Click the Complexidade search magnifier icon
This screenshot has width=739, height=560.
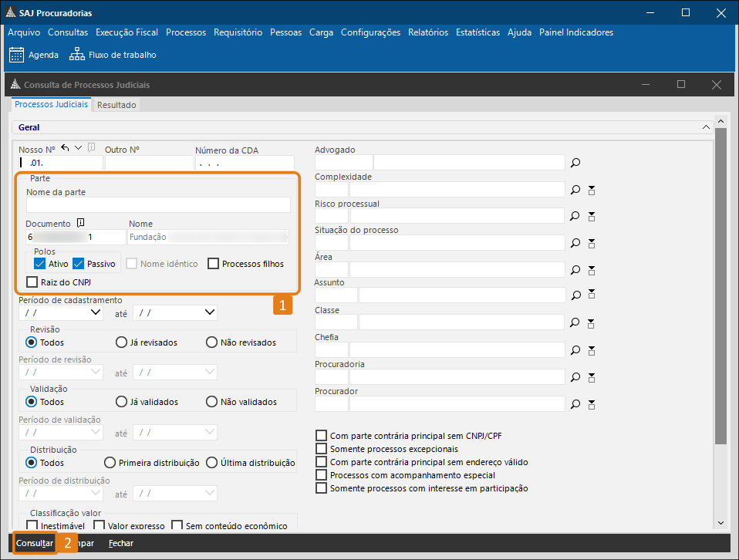pyautogui.click(x=575, y=190)
